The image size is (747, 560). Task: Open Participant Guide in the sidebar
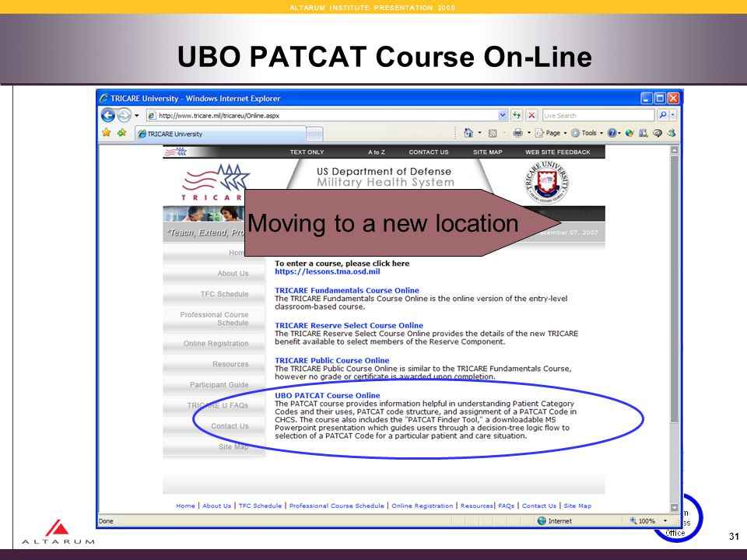click(219, 384)
